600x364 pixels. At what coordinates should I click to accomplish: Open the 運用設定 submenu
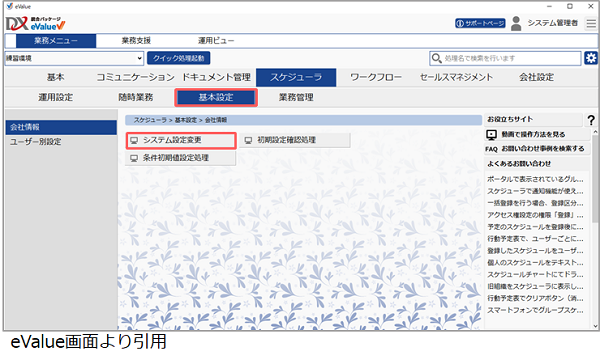[55, 98]
